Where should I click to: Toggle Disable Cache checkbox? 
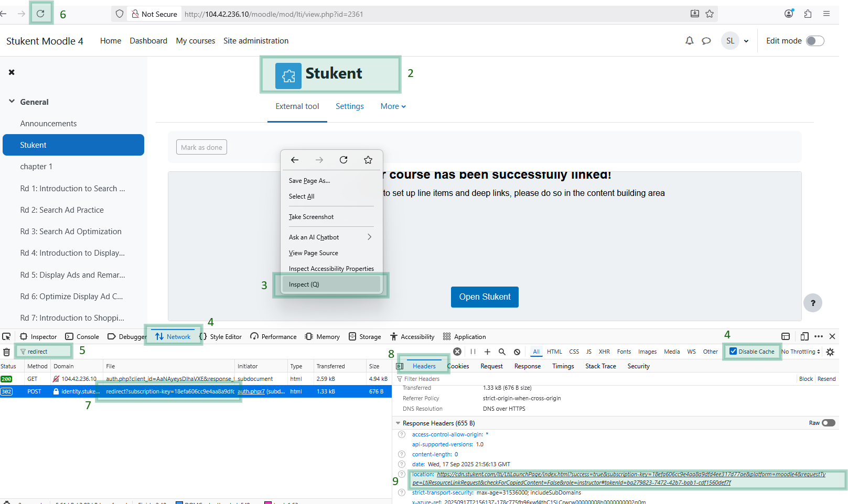(733, 352)
